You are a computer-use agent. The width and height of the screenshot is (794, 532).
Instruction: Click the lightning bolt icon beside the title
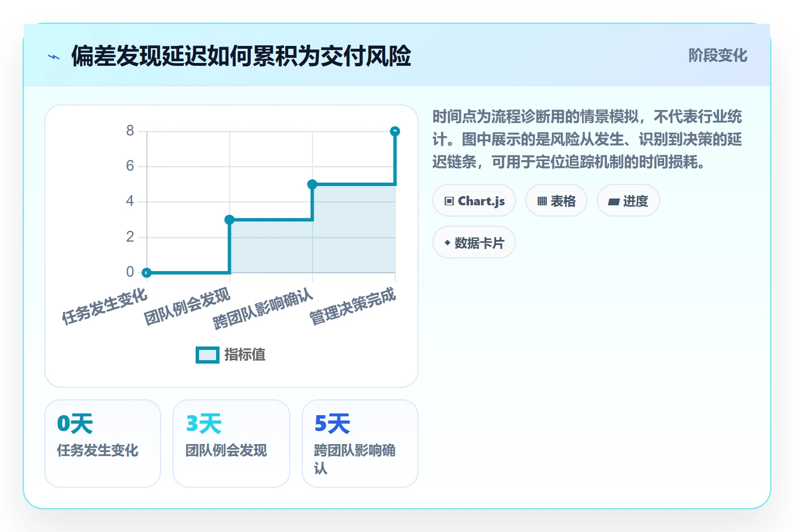tap(54, 57)
